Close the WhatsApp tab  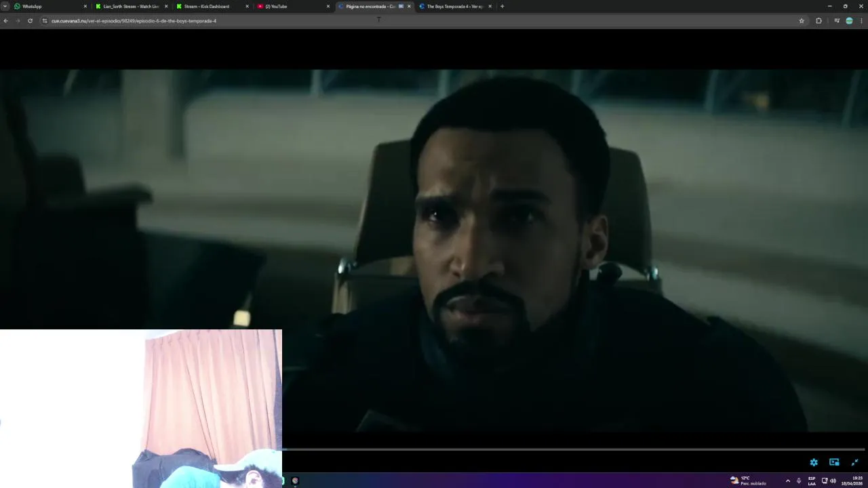[x=85, y=6]
